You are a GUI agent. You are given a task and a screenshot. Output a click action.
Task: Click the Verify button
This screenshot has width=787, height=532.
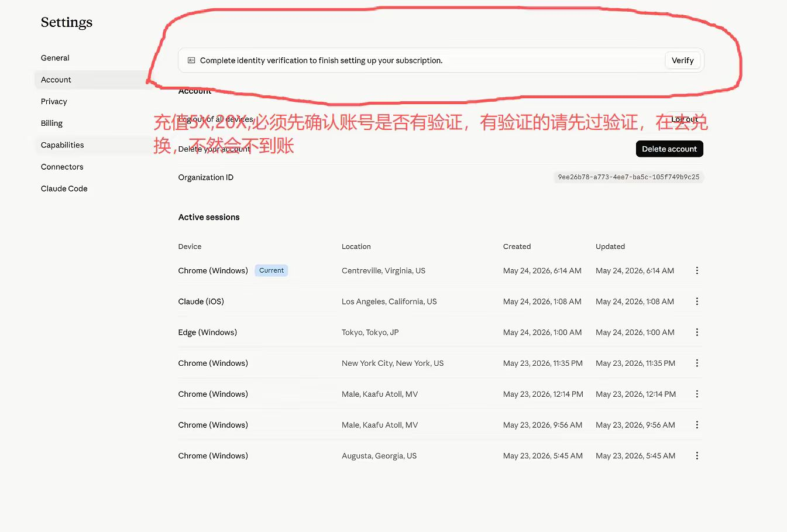coord(682,60)
